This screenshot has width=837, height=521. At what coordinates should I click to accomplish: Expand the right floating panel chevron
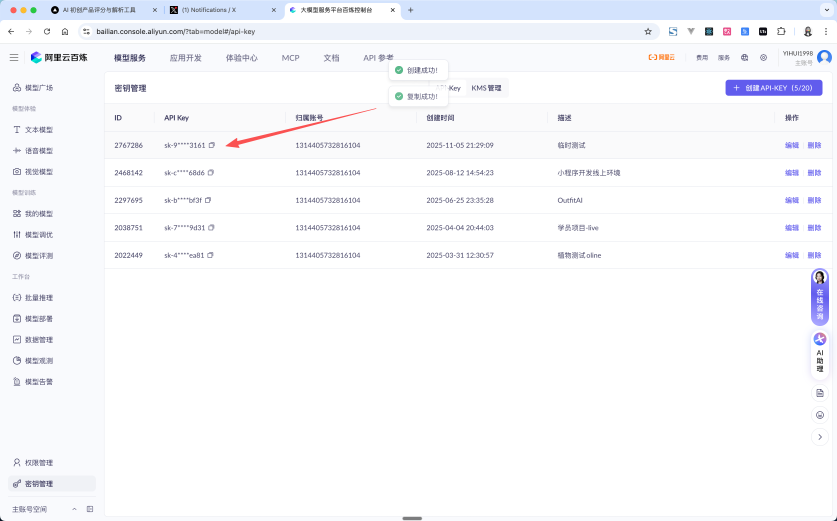pos(820,436)
